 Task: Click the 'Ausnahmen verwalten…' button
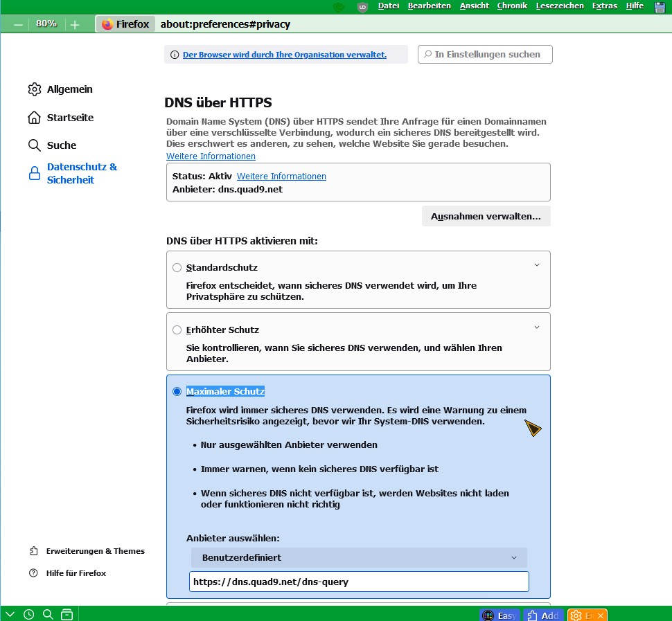click(486, 216)
